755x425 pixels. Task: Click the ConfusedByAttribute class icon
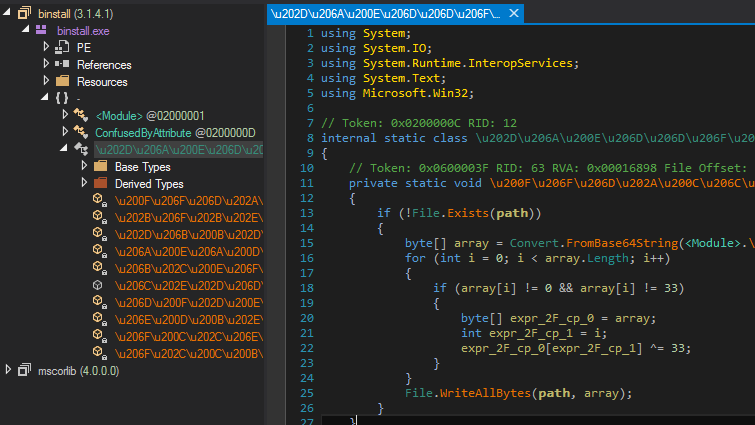tap(80, 131)
